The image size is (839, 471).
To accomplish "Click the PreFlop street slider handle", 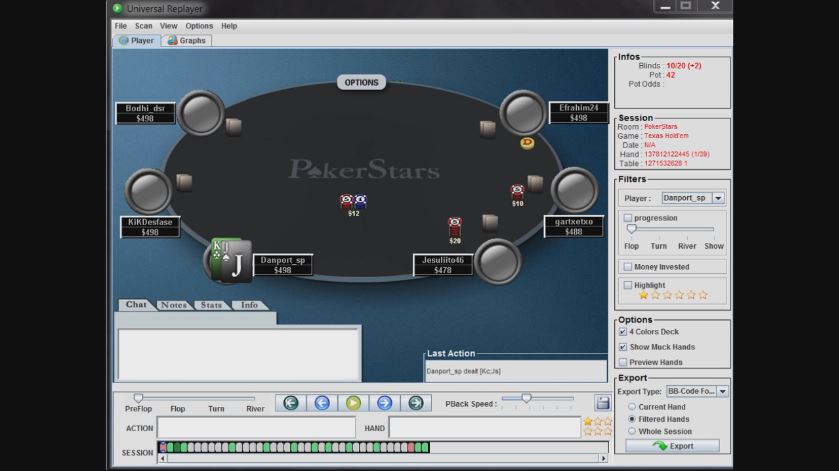I will pos(139,398).
